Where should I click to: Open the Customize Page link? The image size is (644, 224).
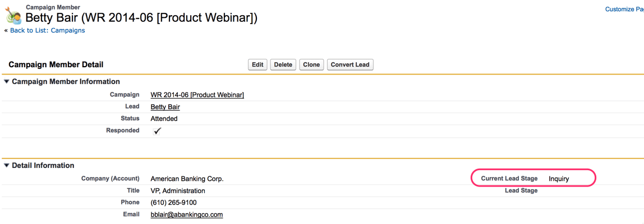coord(624,9)
